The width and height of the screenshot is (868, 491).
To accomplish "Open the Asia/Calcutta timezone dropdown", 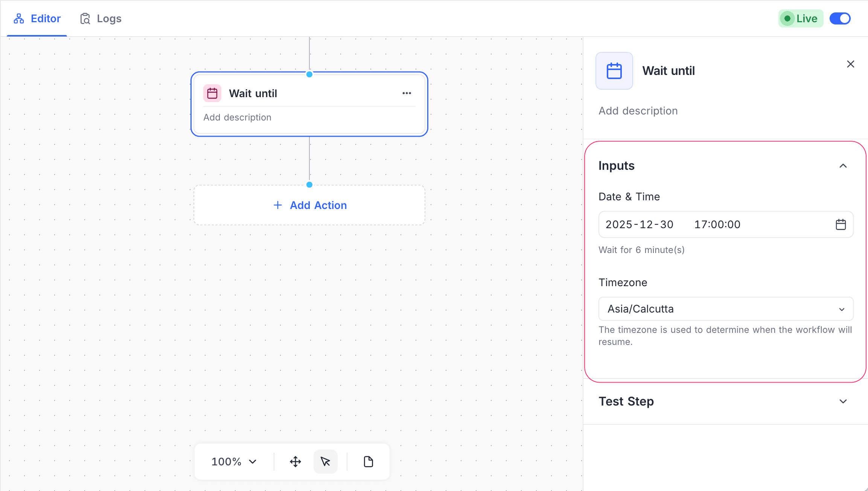I will point(725,309).
